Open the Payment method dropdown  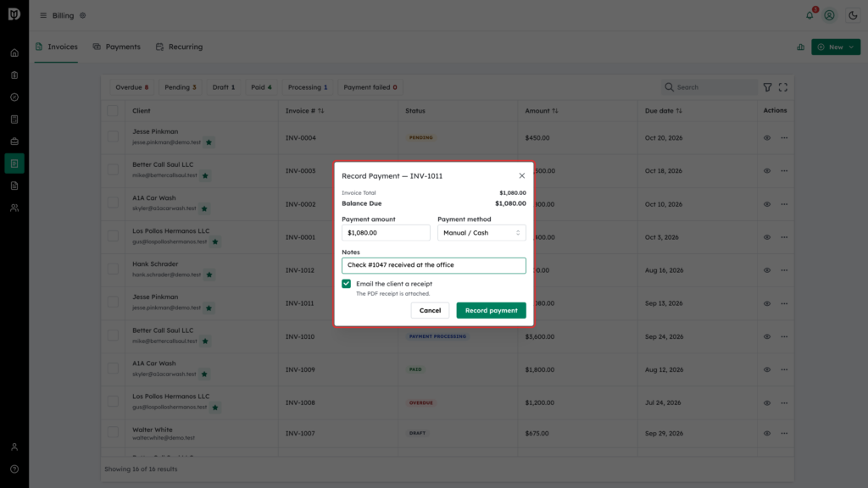(x=481, y=233)
